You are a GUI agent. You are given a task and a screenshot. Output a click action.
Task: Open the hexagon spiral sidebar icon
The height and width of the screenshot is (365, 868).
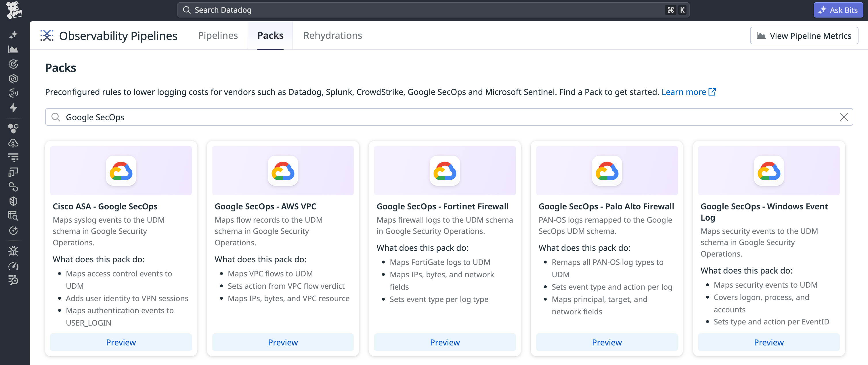pyautogui.click(x=14, y=79)
